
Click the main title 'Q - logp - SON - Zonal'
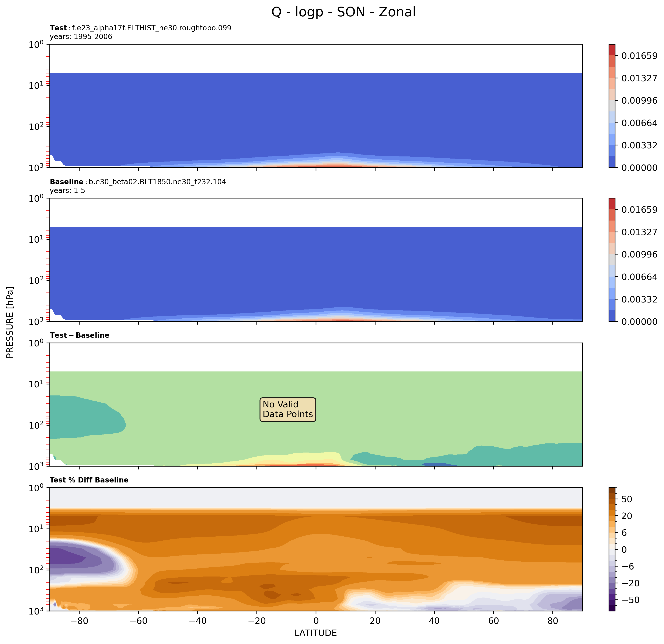pyautogui.click(x=343, y=12)
